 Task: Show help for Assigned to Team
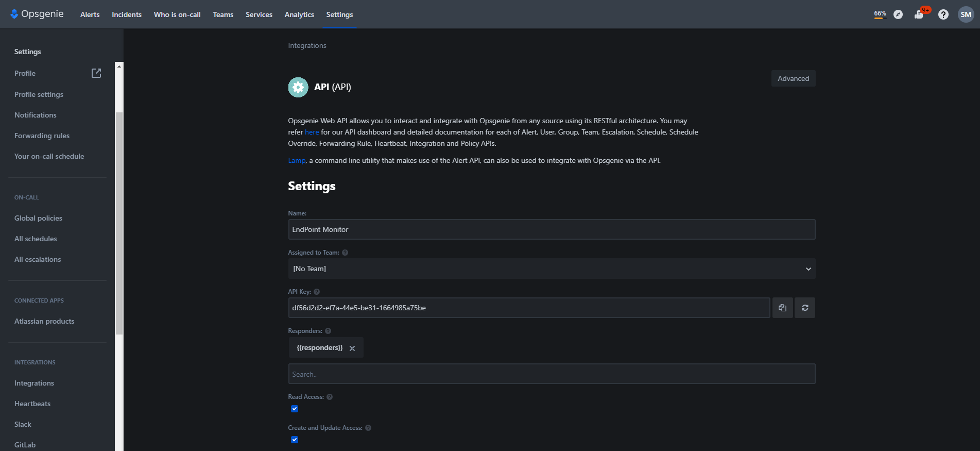[345, 253]
